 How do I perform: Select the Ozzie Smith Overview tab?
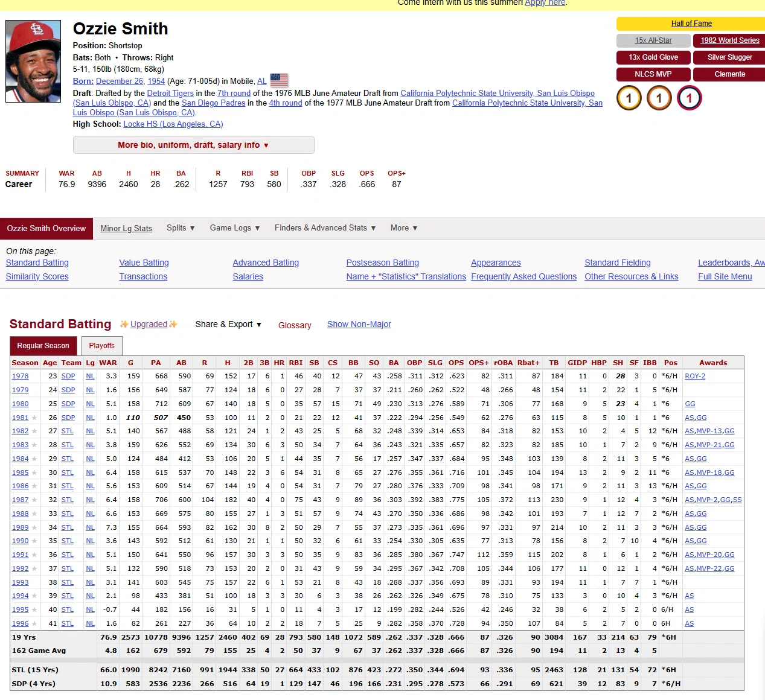point(46,228)
